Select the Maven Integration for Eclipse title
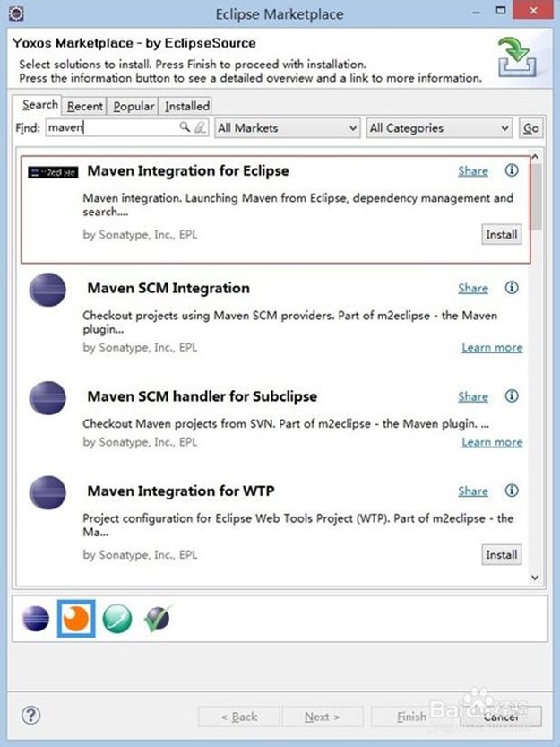Viewport: 560px width, 747px height. [188, 170]
